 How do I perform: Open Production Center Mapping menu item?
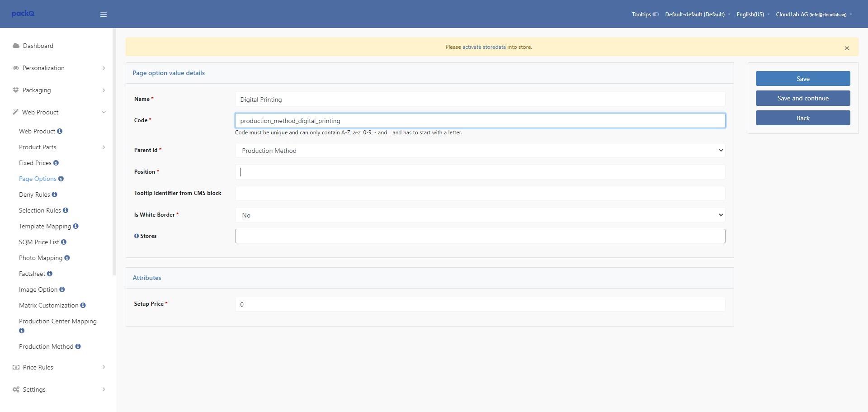[x=58, y=321]
